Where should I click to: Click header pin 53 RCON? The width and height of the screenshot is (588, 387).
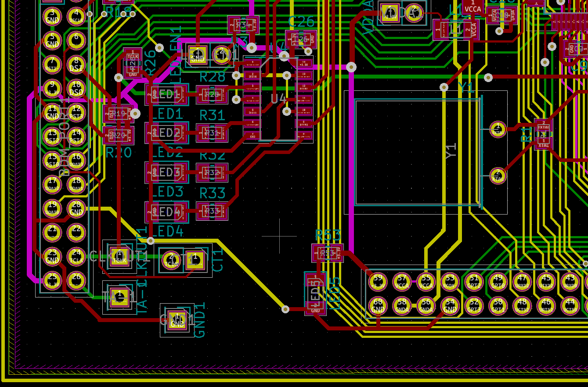pyautogui.click(x=450, y=281)
